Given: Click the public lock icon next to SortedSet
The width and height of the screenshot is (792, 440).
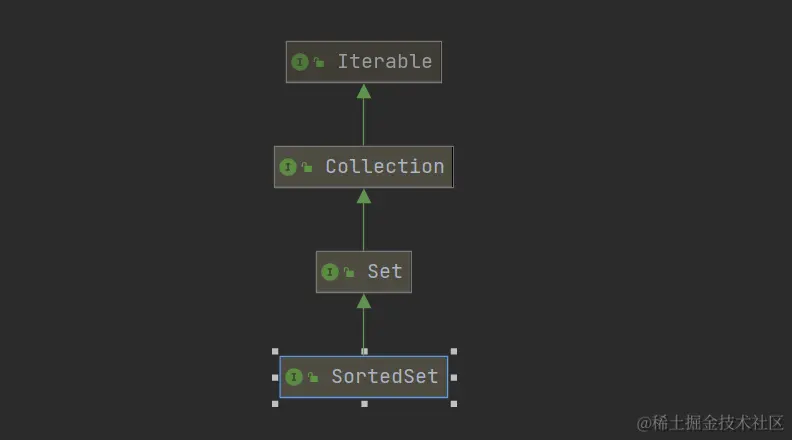Looking at the screenshot, I should [x=313, y=377].
